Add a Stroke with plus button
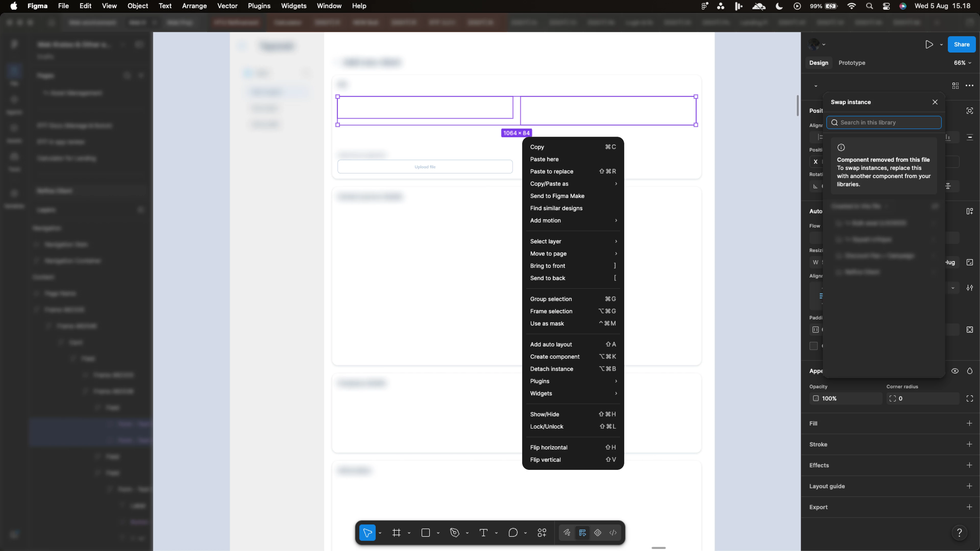Viewport: 980px width, 551px height. (969, 444)
